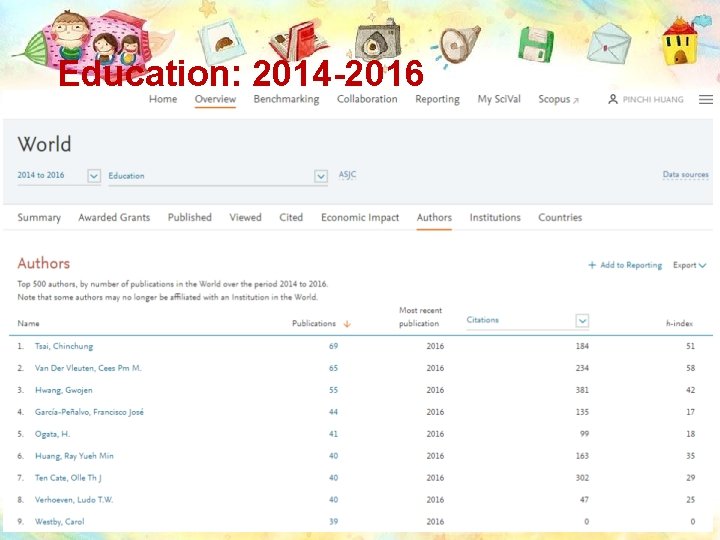Screen dimensions: 720x540
Task: Click the Publications column header
Action: click(x=314, y=324)
